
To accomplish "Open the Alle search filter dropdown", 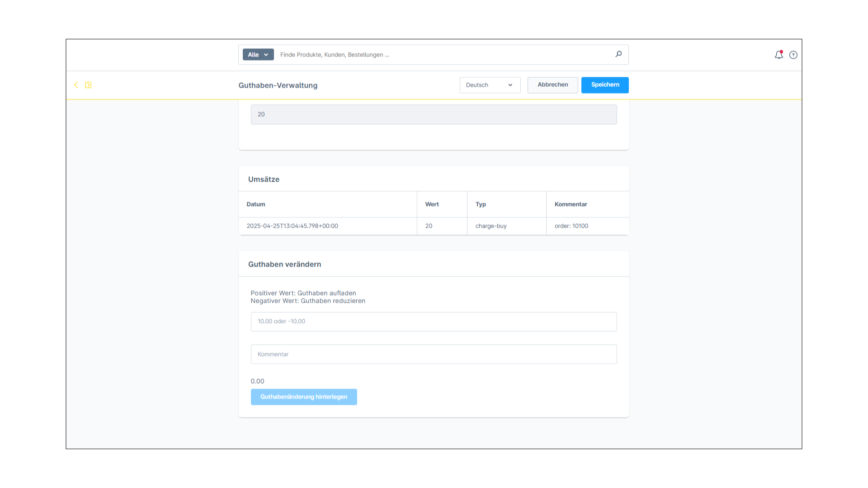I will [258, 55].
